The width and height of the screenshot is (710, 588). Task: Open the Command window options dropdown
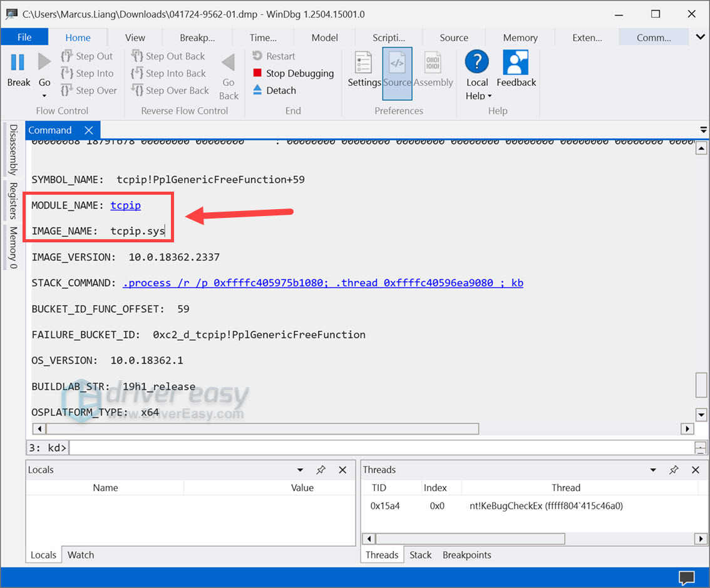click(x=703, y=130)
